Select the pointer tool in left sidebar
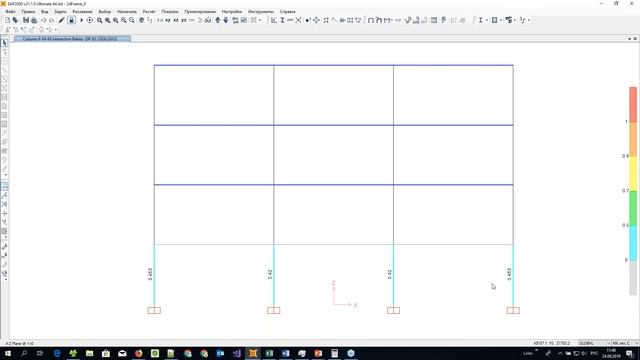Image resolution: width=640 pixels, height=360 pixels. [4, 43]
